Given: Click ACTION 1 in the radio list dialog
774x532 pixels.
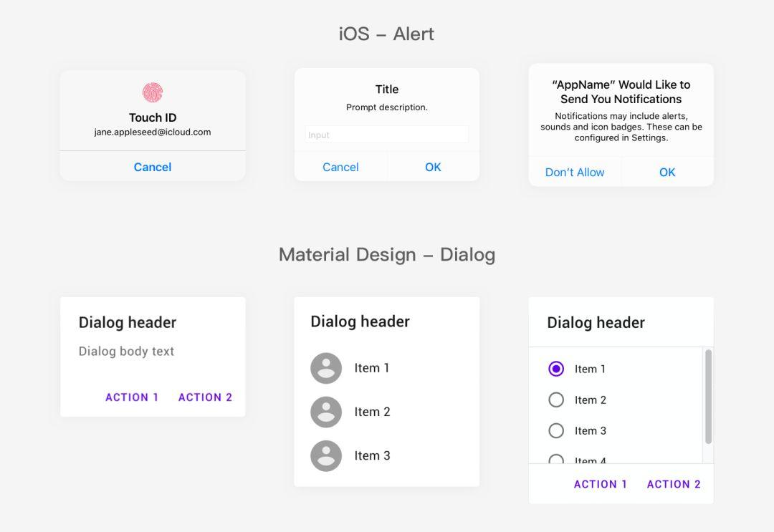Looking at the screenshot, I should [x=601, y=484].
